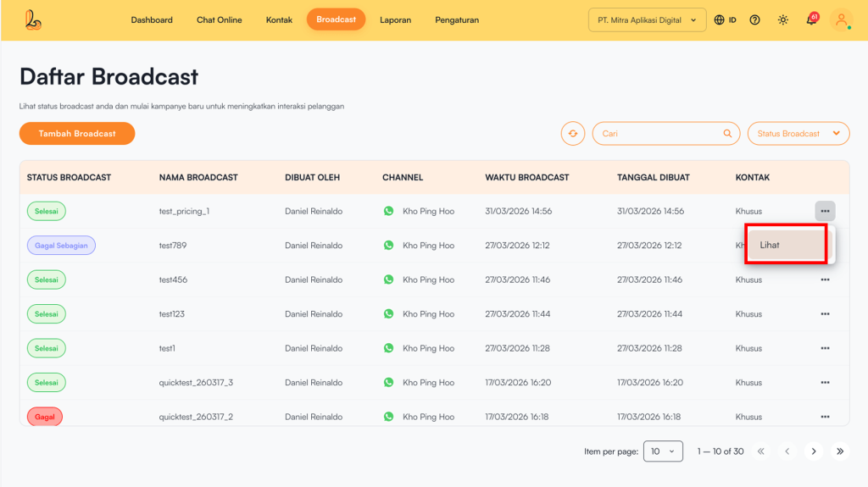
Task: Click the search magnifier icon
Action: 727,134
